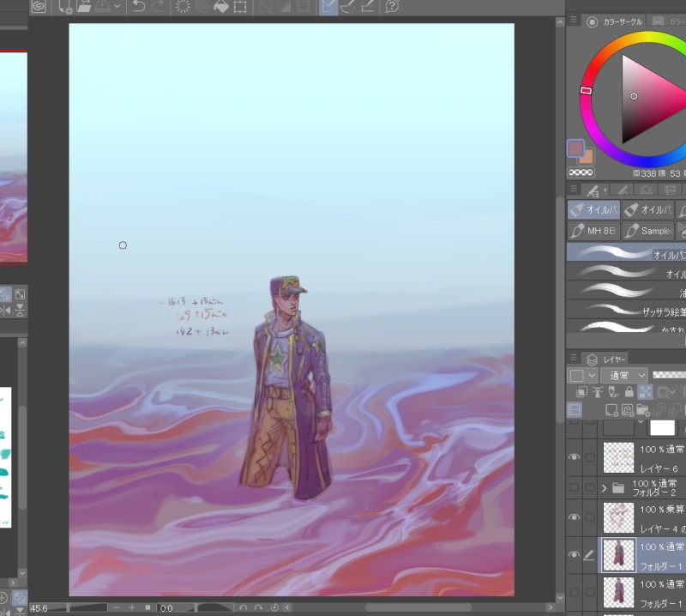This screenshot has width=686, height=616.
Task: Switch to the color slider tab beside カラーサークル
Action: (668, 21)
